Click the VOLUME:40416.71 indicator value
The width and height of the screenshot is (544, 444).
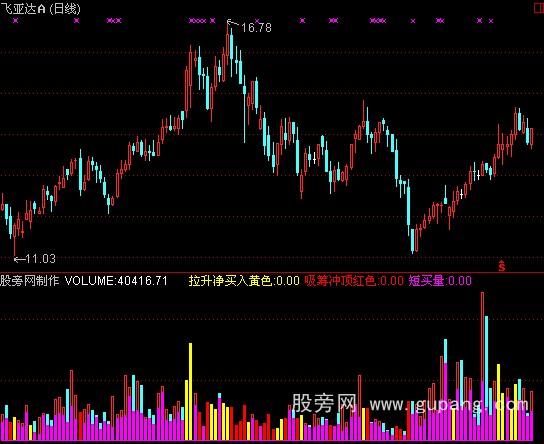[116, 281]
